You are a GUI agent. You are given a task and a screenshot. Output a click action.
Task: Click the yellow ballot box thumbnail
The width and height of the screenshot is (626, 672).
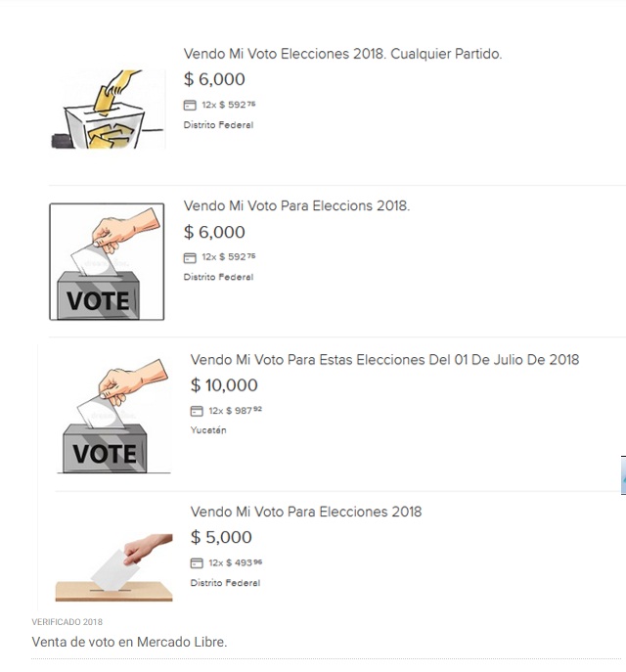point(108,110)
